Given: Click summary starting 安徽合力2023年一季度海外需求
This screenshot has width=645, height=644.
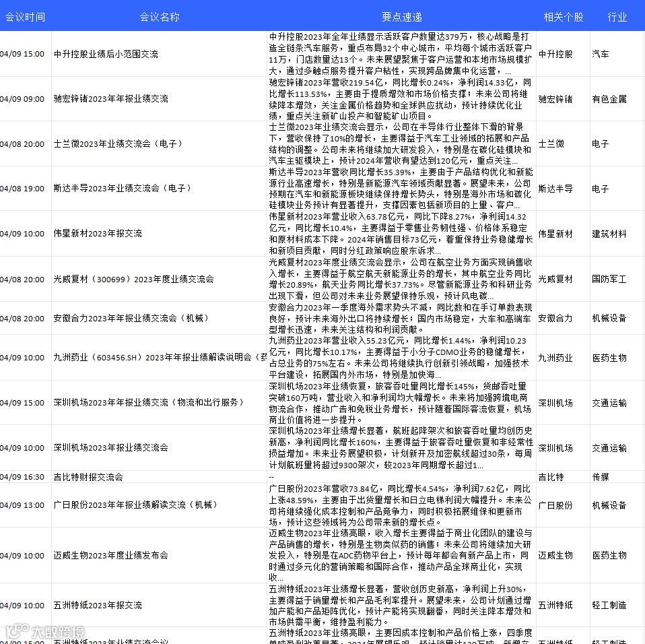Looking at the screenshot, I should [401, 319].
